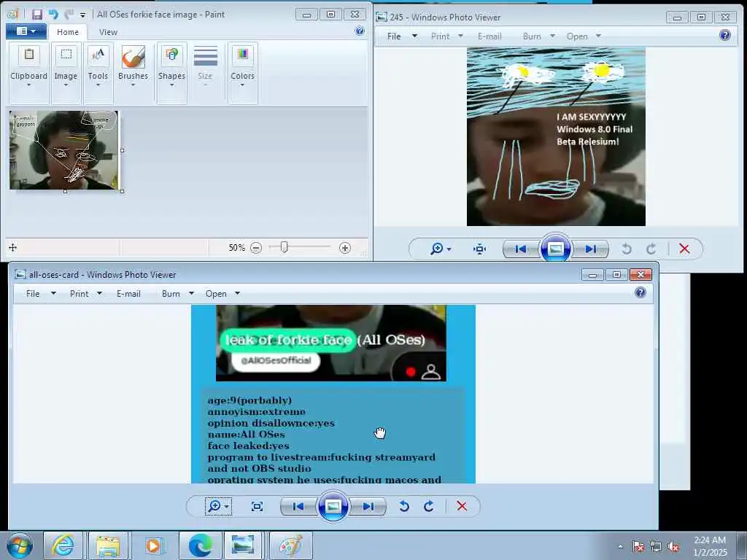Click Zoom out minus button in Paint
Viewport: 747px width, 560px height.
(256, 248)
